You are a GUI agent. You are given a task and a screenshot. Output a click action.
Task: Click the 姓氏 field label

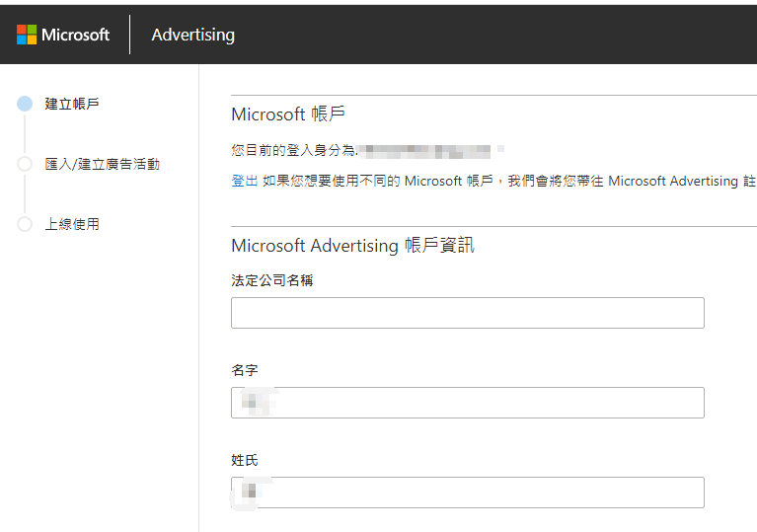click(245, 460)
